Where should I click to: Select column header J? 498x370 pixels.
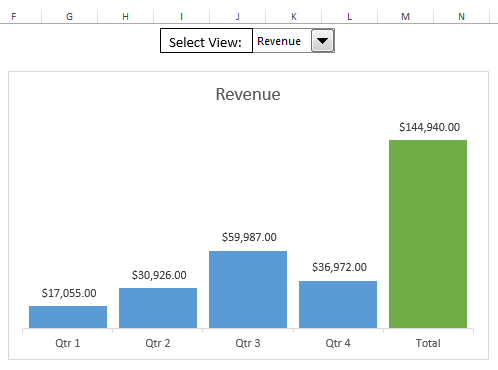(237, 16)
